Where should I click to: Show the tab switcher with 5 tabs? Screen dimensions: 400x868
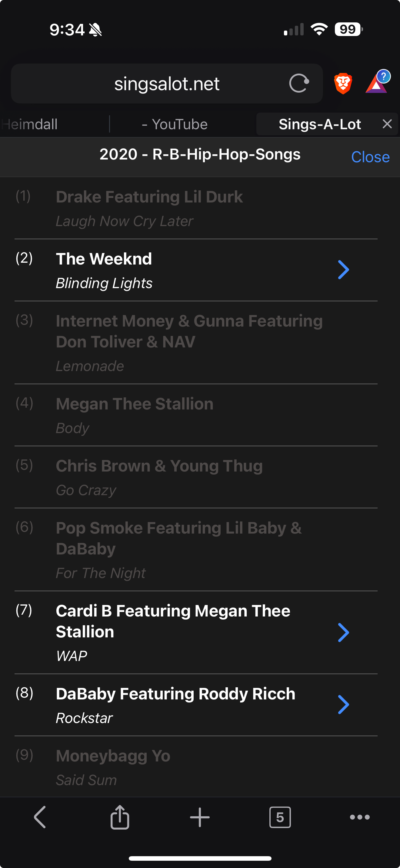coord(280,817)
